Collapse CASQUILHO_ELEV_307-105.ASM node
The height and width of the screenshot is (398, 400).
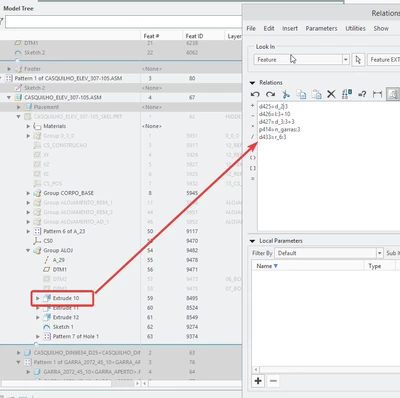9,97
